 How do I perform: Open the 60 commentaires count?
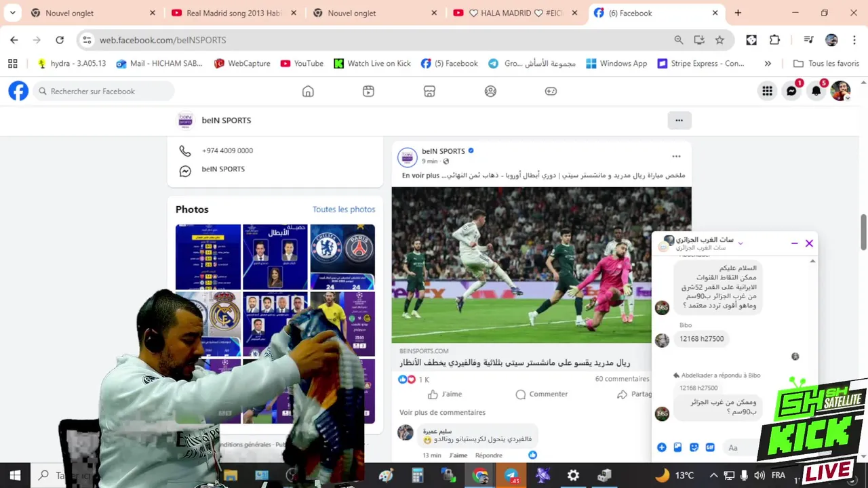[x=622, y=379]
